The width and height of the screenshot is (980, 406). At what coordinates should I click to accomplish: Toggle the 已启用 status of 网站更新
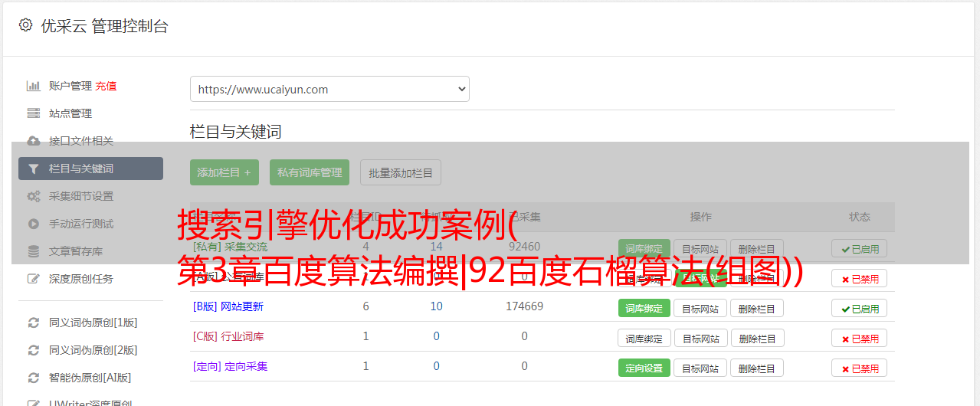pos(859,309)
